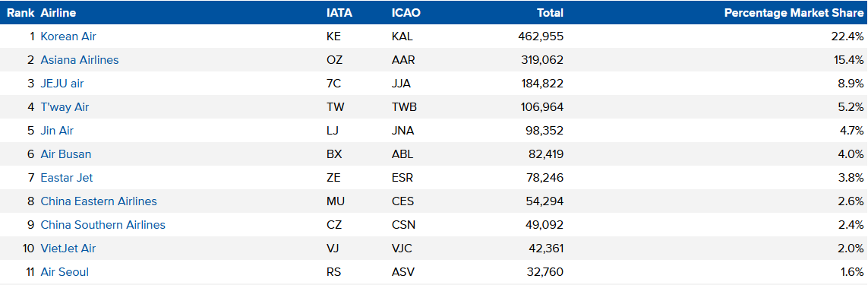Viewport: 868px width, 285px height.
Task: Select the KAL ICAO code cell
Action: 402,36
